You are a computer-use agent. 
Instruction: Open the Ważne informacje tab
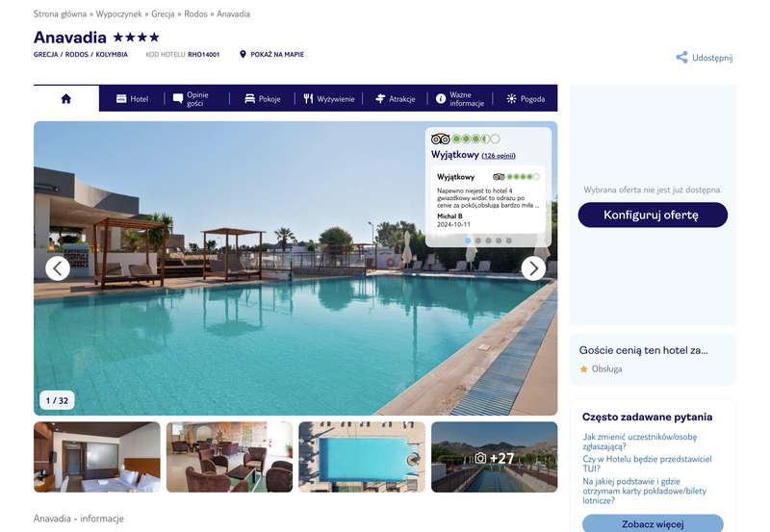tap(460, 99)
